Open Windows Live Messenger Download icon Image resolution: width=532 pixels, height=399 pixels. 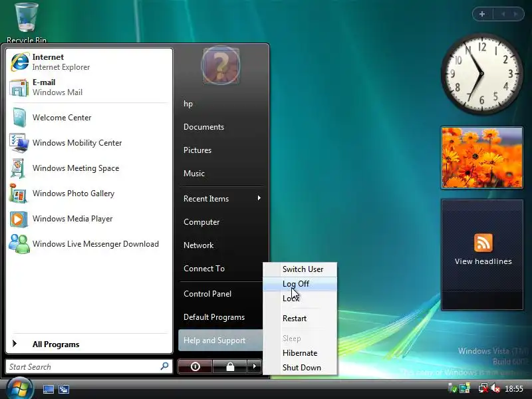[x=19, y=244]
